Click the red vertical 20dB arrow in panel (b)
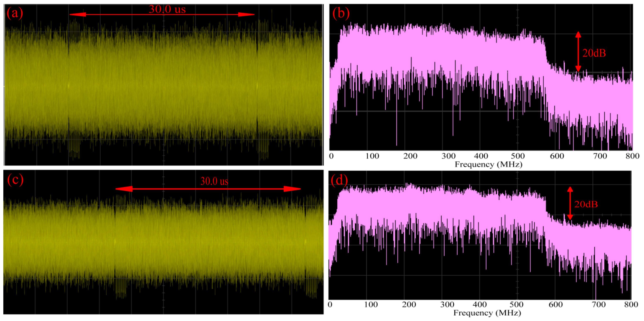The height and width of the screenshot is (321, 644). (578, 52)
